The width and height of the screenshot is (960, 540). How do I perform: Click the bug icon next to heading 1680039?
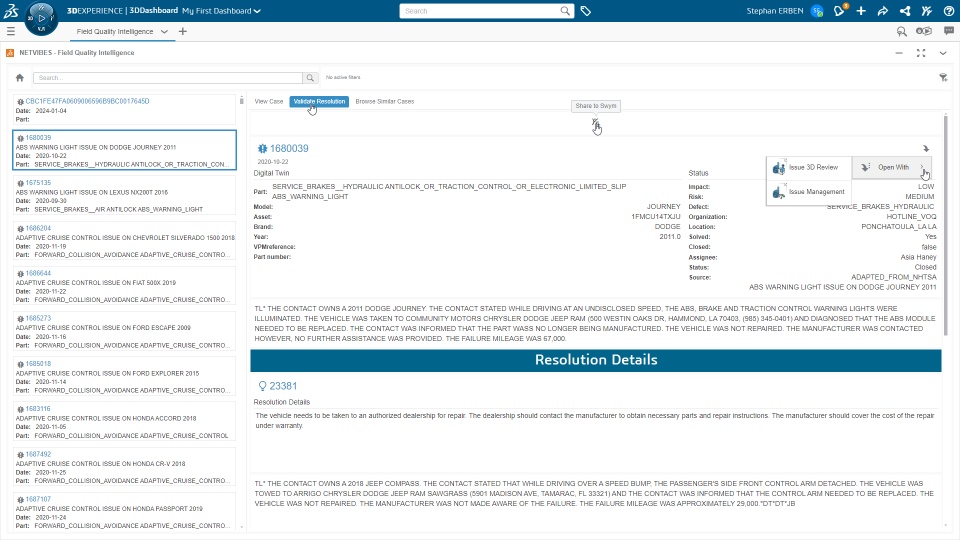tap(262, 148)
